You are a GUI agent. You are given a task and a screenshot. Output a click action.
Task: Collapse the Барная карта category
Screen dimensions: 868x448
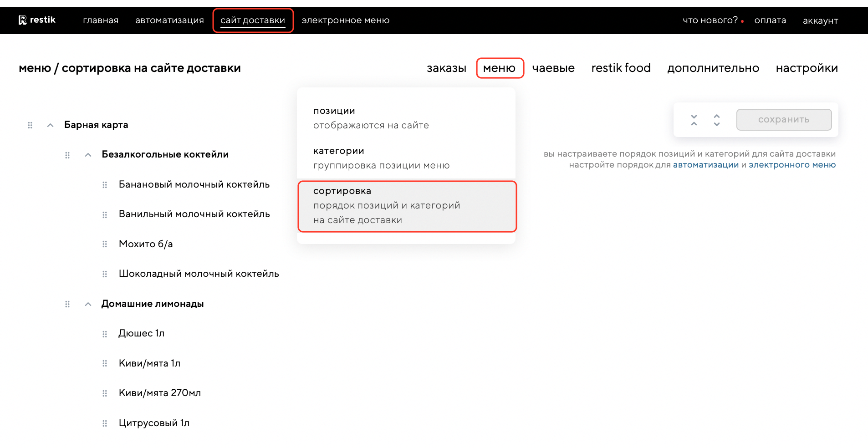[51, 125]
